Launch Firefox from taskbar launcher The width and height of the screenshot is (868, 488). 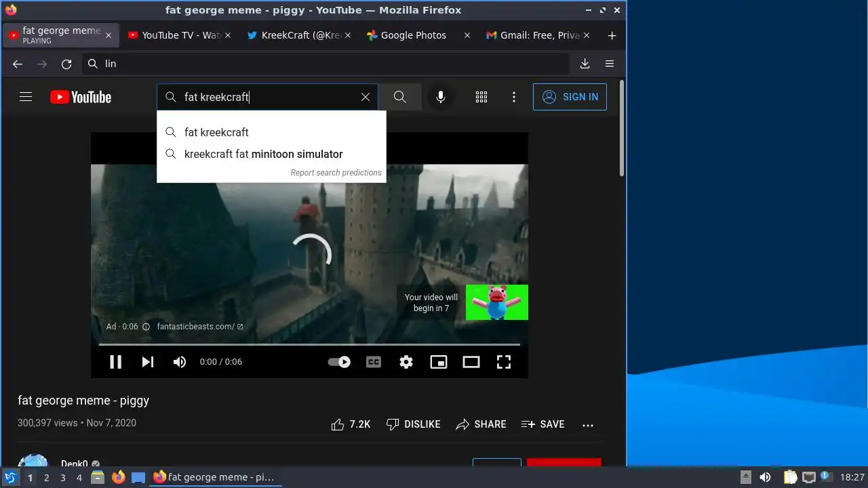[x=118, y=477]
